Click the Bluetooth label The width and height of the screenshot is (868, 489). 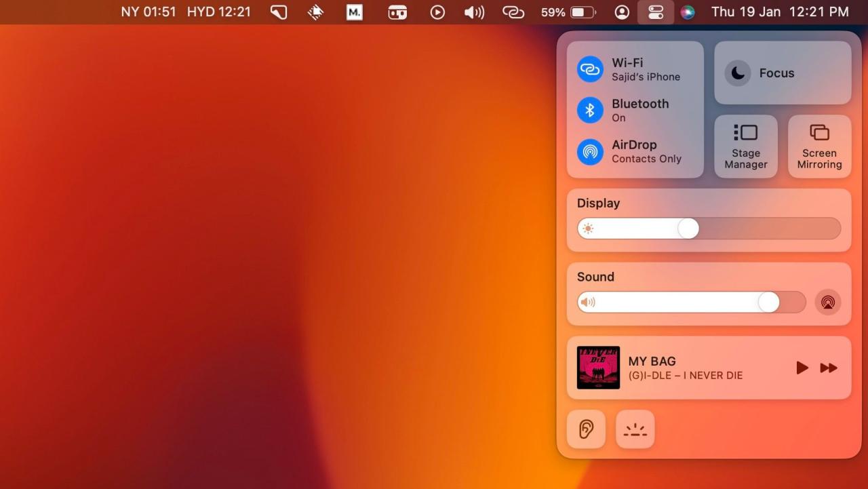(640, 104)
